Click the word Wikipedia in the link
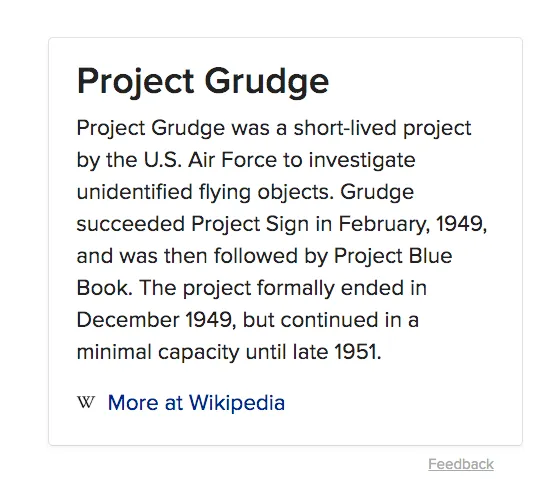This screenshot has height=479, width=544. click(x=237, y=403)
